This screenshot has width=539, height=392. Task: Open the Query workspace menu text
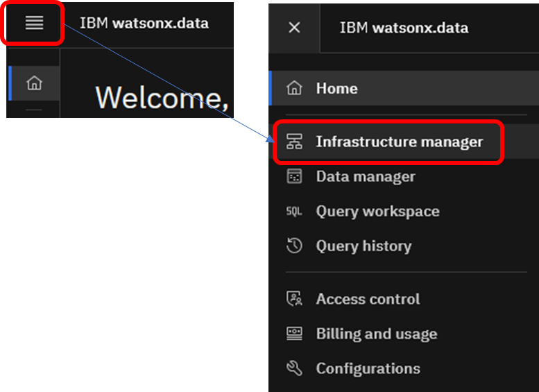coord(377,212)
